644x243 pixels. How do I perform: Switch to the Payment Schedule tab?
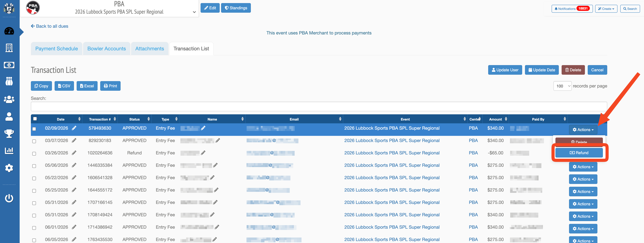[57, 49]
